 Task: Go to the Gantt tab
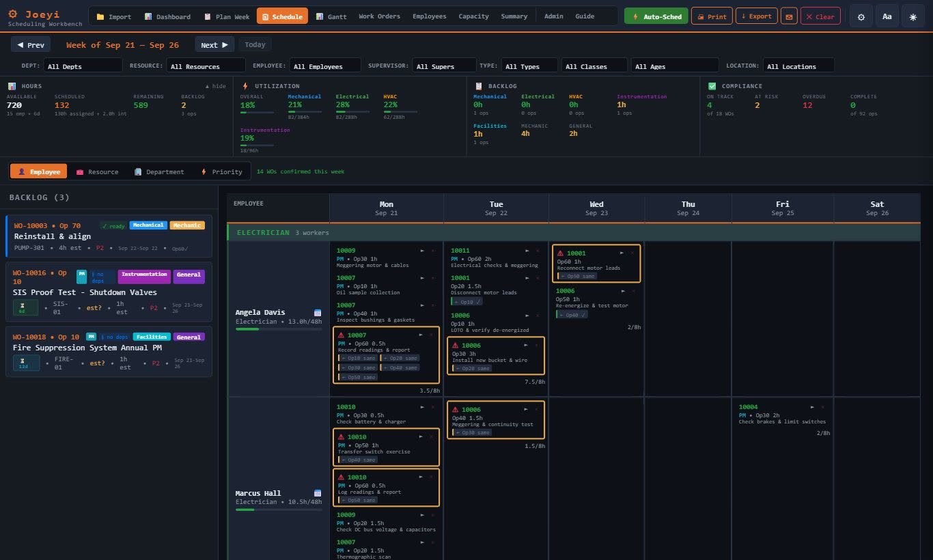point(331,16)
